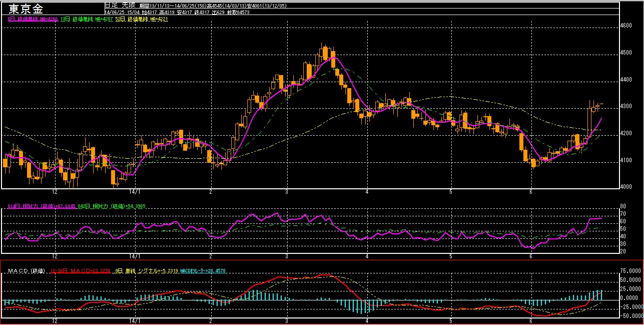
Task: Click the month 6 marker in price chart
Action: pos(530,192)
